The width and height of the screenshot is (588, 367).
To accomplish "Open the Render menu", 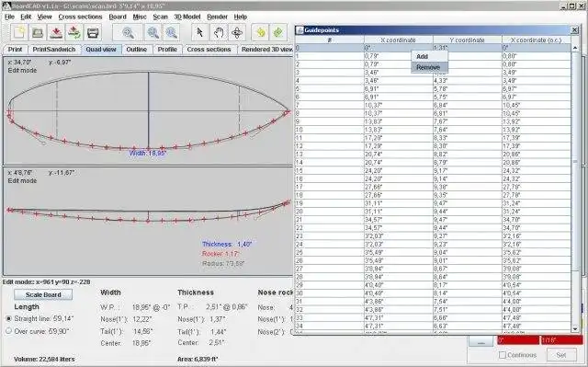I will (x=217, y=17).
